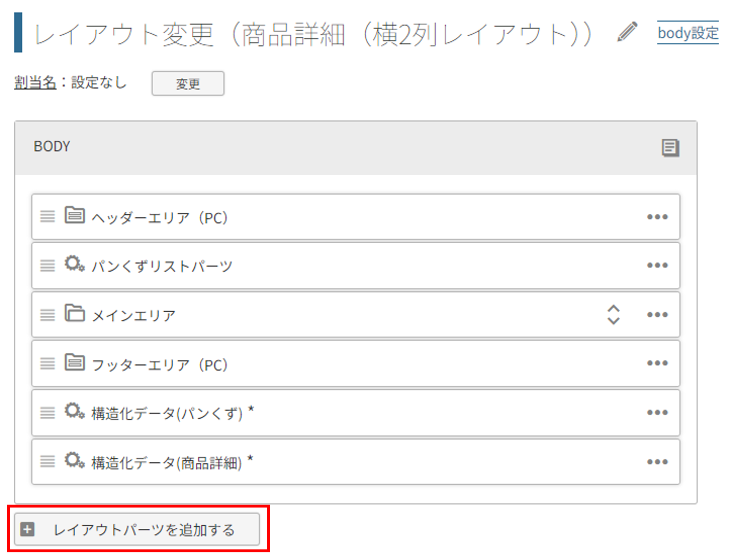Open the three-dot menu for ヘッダーエリア(PC)
Viewport: 731px width, 560px height.
tap(657, 217)
